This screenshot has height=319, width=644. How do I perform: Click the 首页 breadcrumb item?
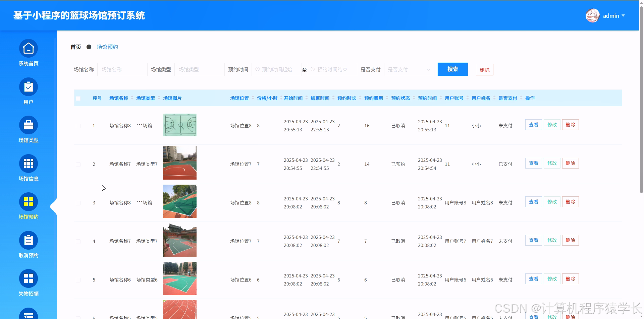click(x=75, y=47)
